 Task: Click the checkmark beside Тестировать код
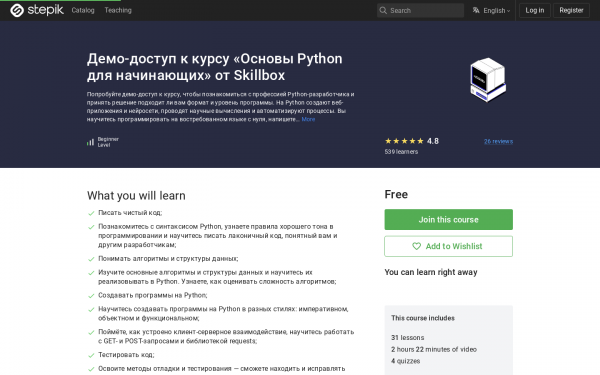[x=91, y=355]
